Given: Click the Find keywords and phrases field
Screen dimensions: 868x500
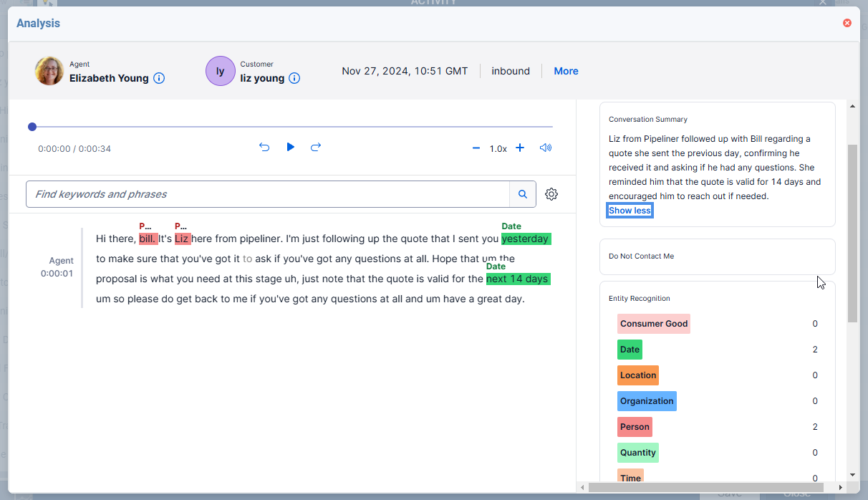Looking at the screenshot, I should (272, 193).
